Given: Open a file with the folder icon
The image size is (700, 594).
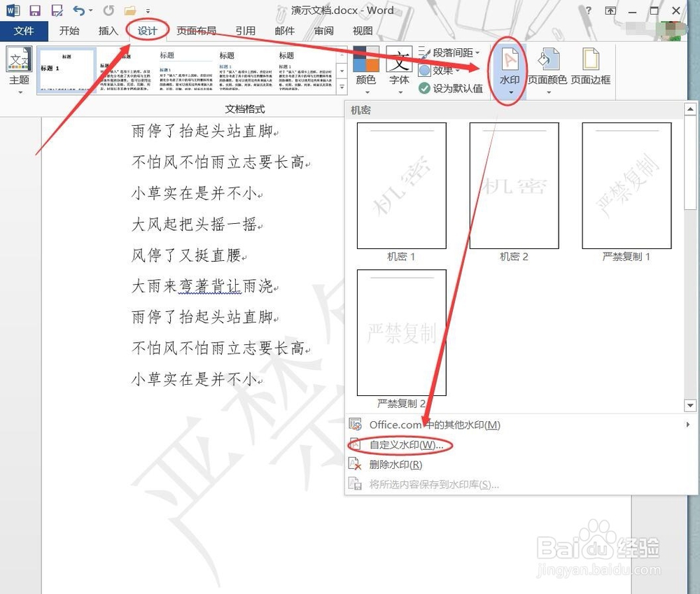Looking at the screenshot, I should click(130, 10).
